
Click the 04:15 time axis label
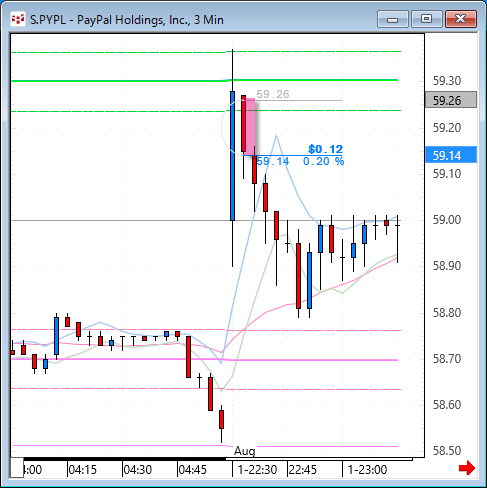coord(82,470)
